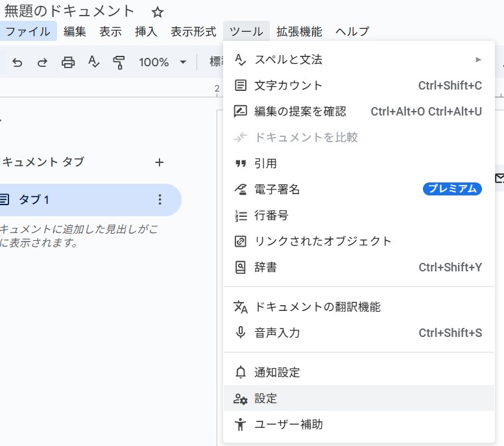Image resolution: width=504 pixels, height=446 pixels.
Task: Expand スペルと文法 submenu arrow
Action: click(478, 60)
